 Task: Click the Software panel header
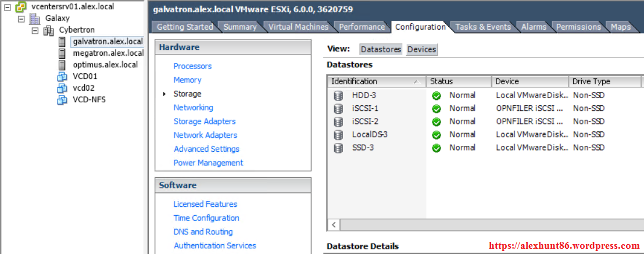233,185
